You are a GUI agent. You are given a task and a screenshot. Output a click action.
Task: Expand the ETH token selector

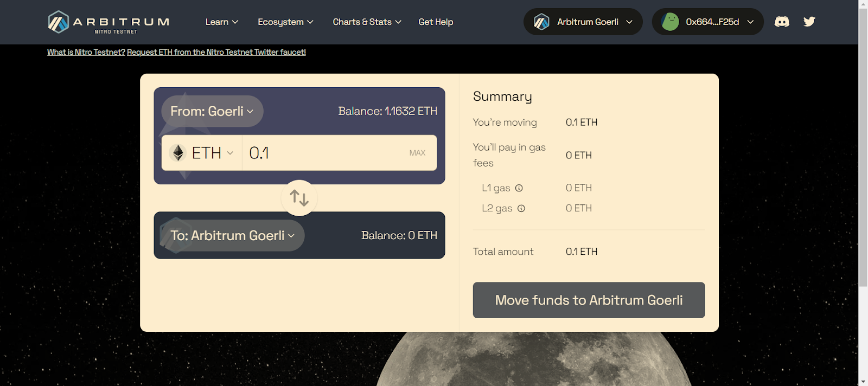click(212, 153)
